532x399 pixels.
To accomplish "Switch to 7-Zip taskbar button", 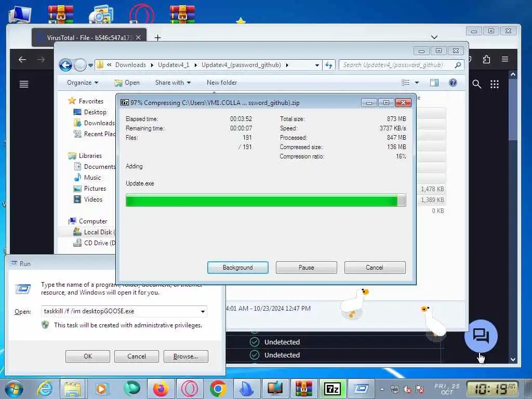I will [x=332, y=389].
